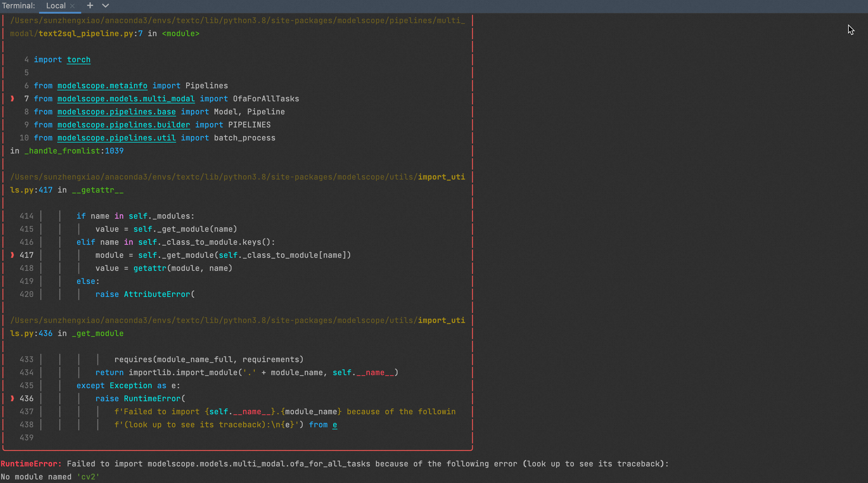Open the underlined torch link
The height and width of the screenshot is (483, 868).
79,60
